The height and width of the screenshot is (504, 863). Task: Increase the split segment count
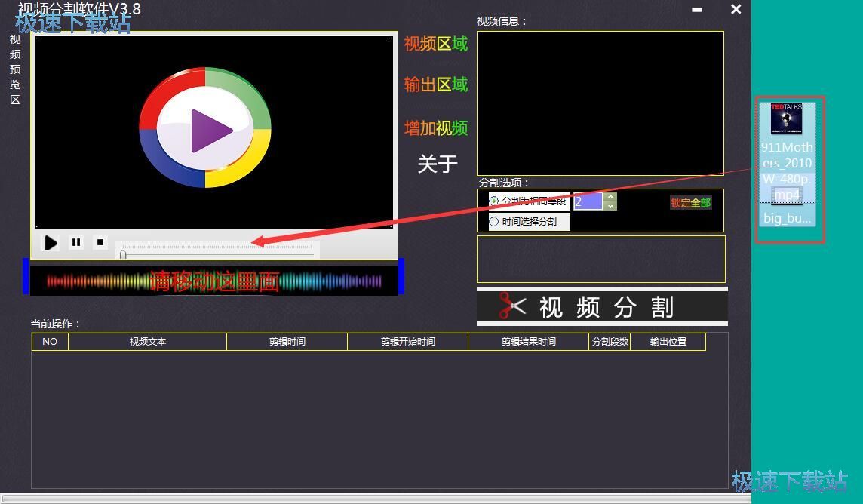click(x=610, y=196)
